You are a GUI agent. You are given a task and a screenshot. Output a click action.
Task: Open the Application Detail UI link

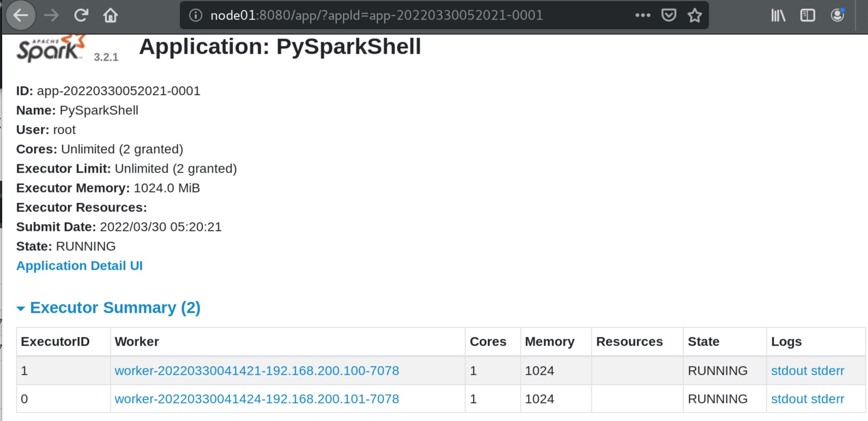click(80, 266)
